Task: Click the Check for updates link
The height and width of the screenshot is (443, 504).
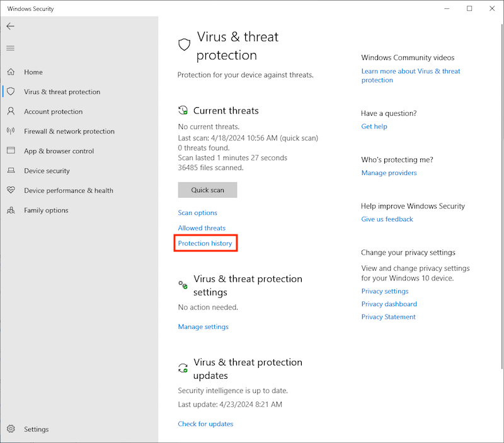Action: click(x=205, y=424)
